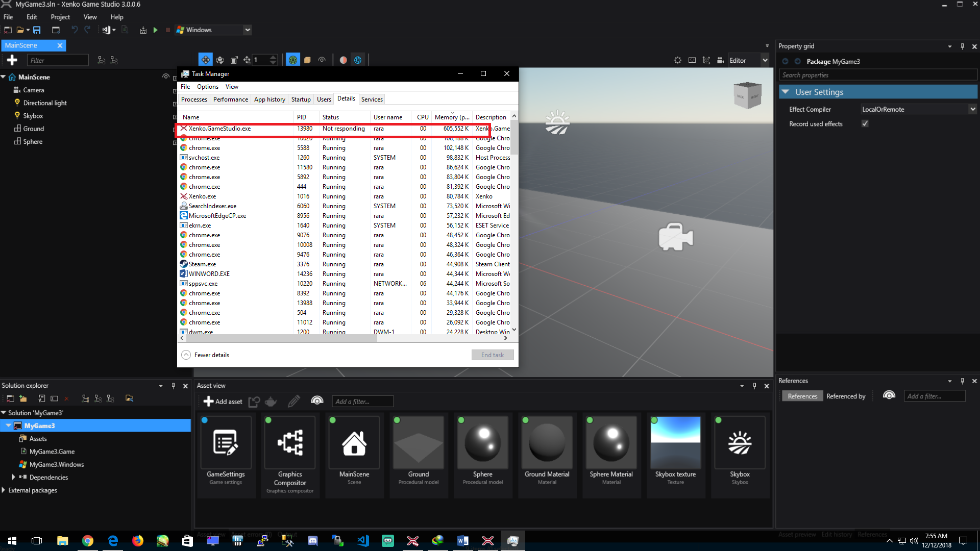Select the translation gizmo tool
This screenshot has height=551, width=980.
pyautogui.click(x=205, y=60)
